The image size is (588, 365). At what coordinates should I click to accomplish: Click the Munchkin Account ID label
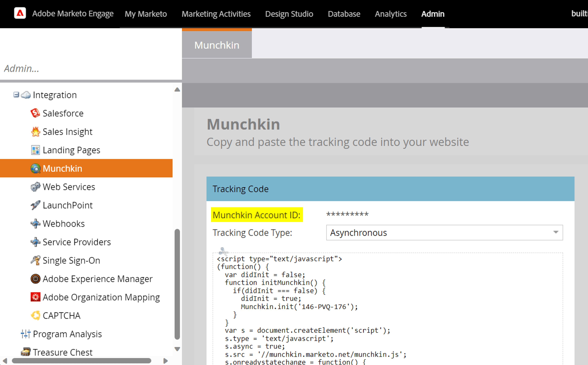tap(257, 215)
